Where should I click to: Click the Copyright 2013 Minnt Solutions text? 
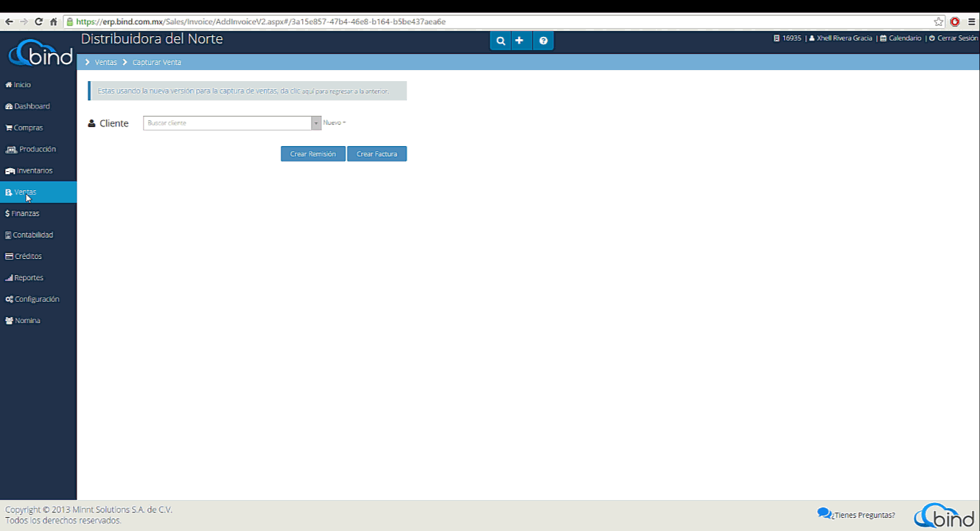[89, 510]
